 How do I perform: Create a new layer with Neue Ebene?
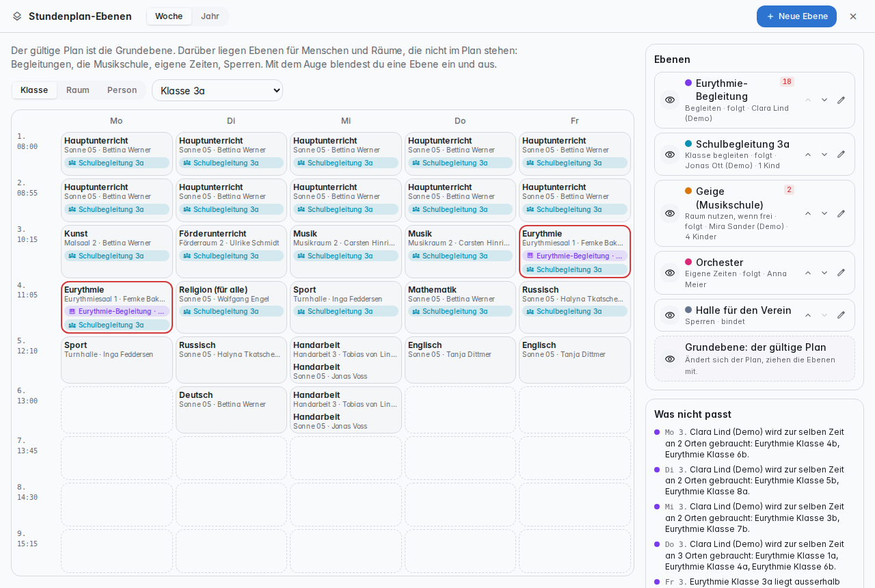796,16
